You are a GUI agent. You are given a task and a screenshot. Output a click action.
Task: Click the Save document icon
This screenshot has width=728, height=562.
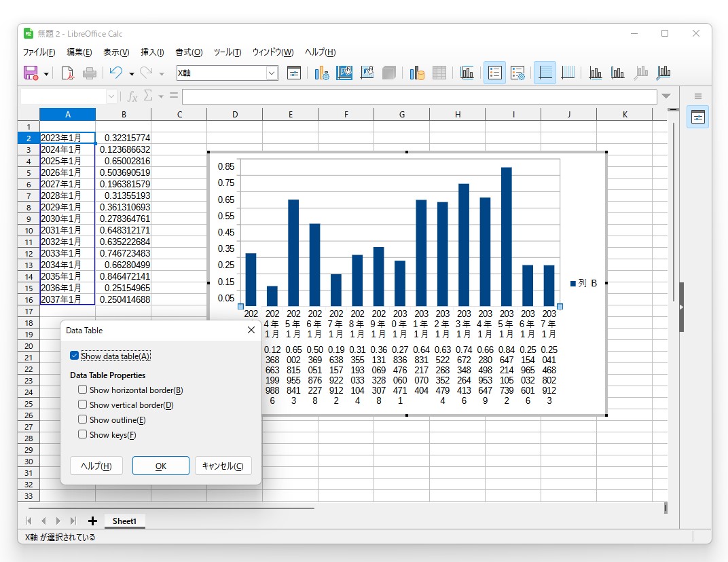tap(31, 73)
